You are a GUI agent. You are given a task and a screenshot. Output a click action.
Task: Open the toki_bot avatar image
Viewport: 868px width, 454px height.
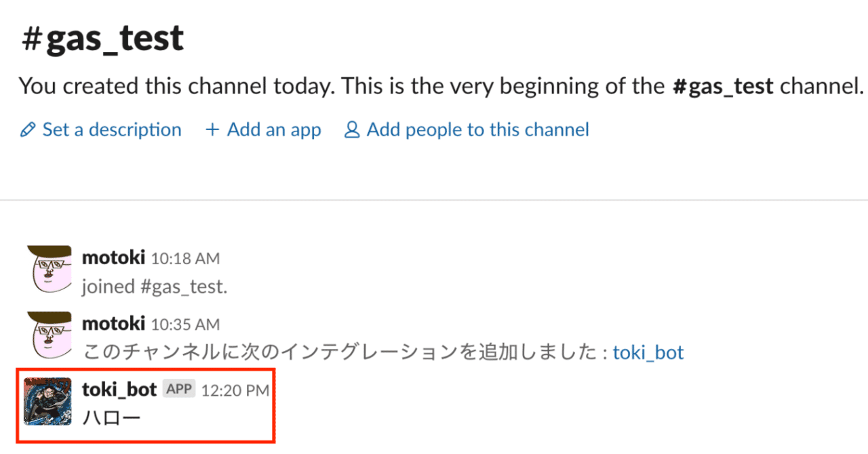coord(48,402)
